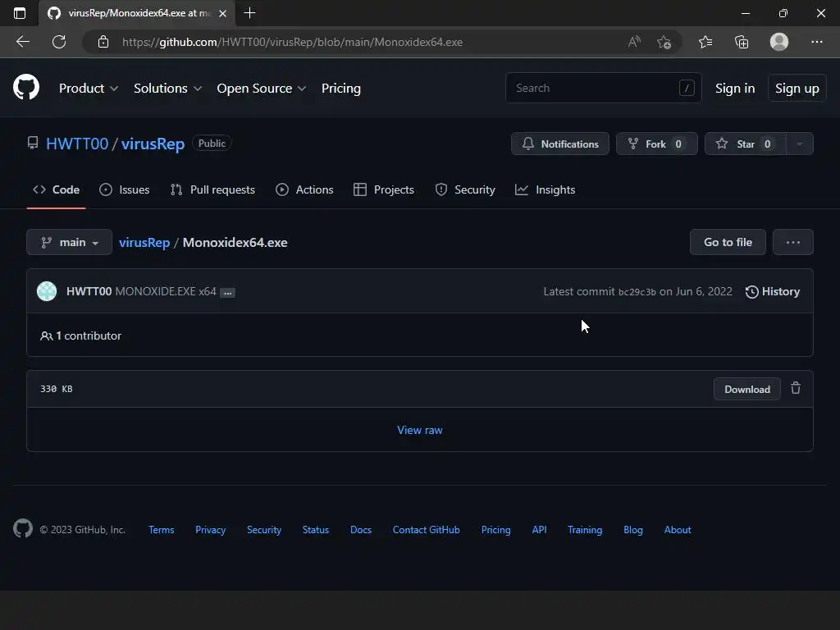Click the Sign up button

point(797,89)
